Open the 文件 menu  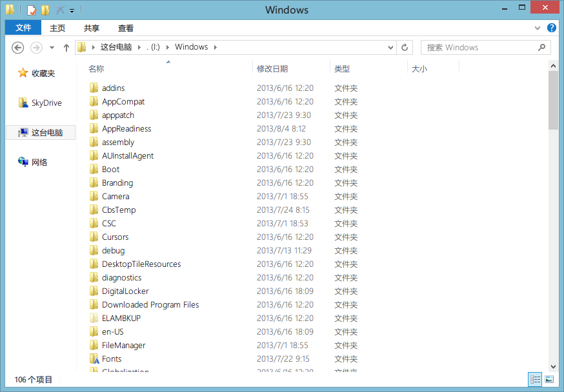(x=23, y=28)
